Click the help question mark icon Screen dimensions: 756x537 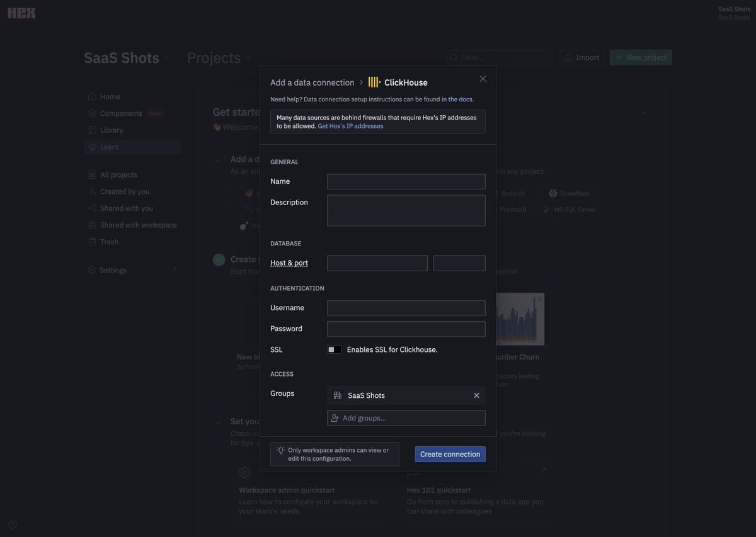[x=13, y=524]
